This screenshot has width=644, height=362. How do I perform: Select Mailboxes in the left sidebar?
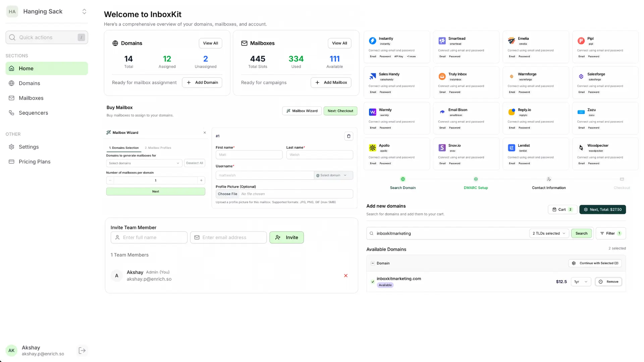[31, 98]
